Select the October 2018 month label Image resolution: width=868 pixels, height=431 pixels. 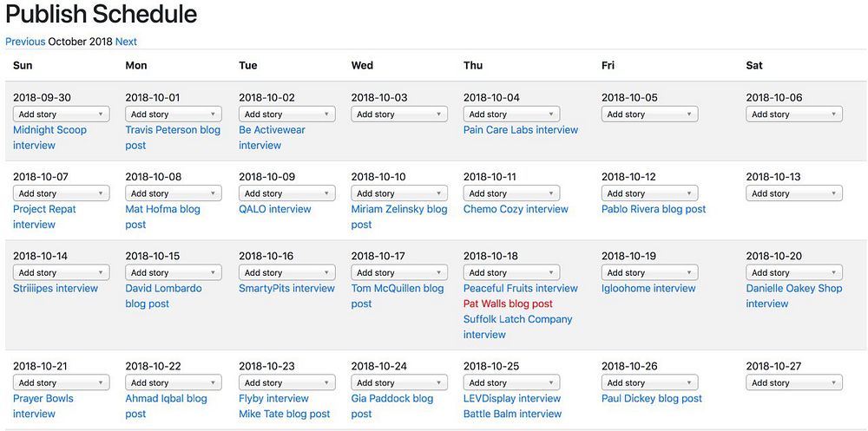(80, 42)
